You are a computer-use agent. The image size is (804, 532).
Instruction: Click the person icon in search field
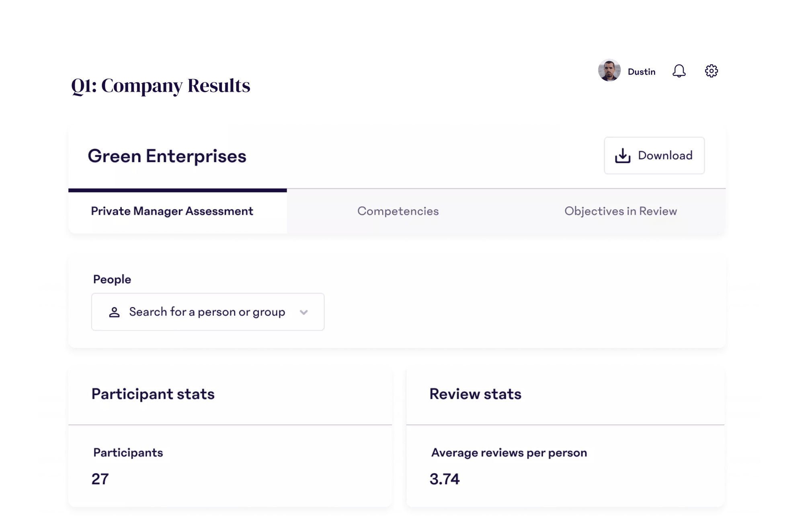point(114,312)
